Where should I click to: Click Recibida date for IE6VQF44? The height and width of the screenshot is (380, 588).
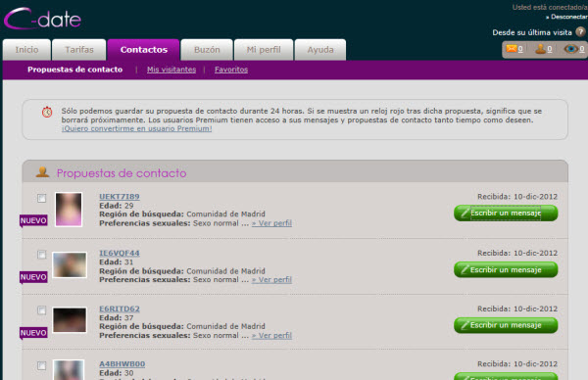(517, 253)
